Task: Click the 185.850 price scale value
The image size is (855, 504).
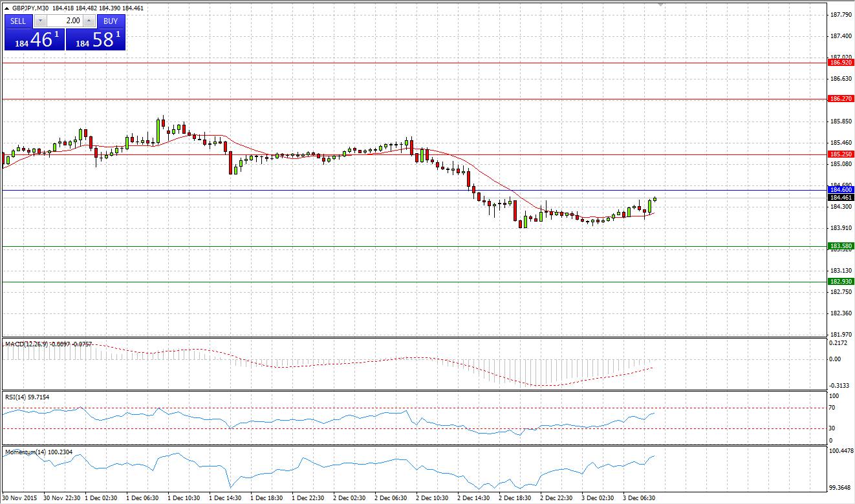Action: [x=841, y=121]
